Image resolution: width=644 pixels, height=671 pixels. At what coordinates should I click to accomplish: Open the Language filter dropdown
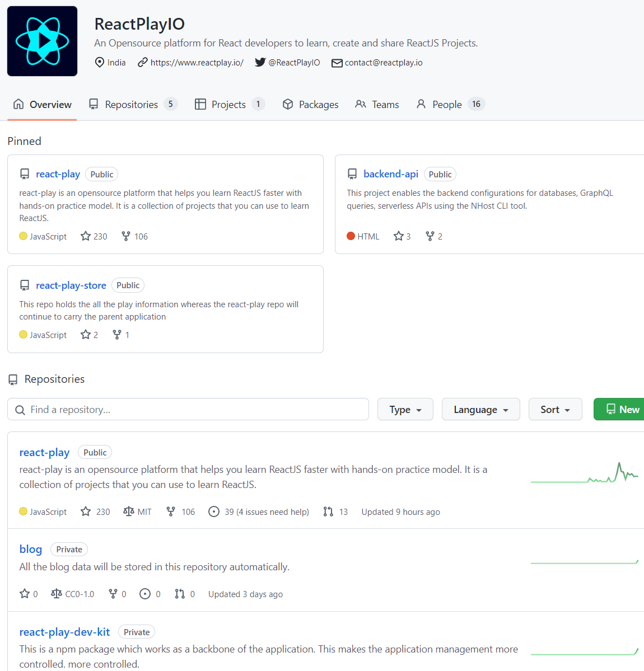(480, 409)
